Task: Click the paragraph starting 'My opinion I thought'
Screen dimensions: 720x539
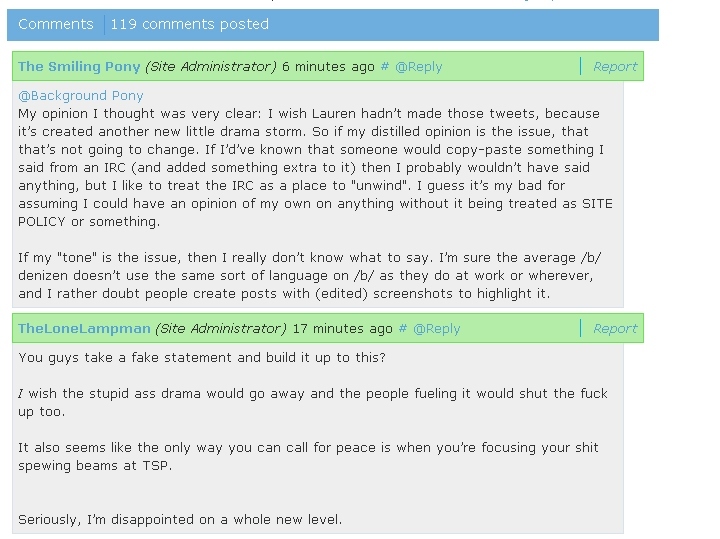Action: click(315, 168)
